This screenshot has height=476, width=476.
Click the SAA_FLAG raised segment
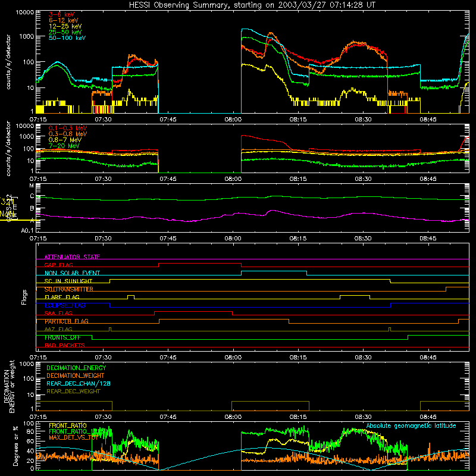pos(193,311)
